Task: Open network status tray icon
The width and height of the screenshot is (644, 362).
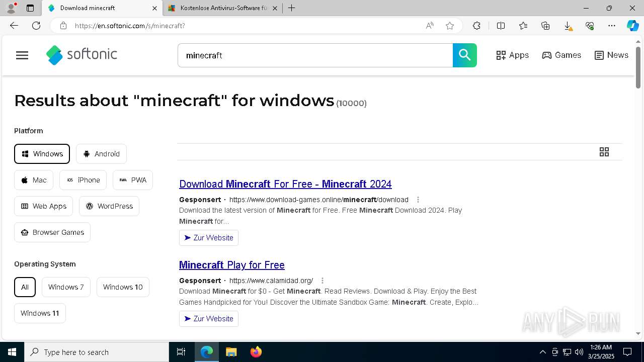Action: tap(567, 352)
